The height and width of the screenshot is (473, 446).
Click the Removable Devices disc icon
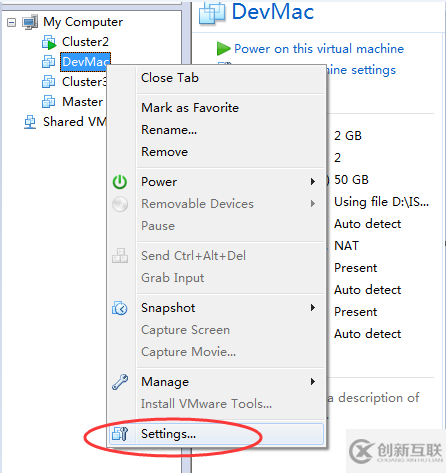(120, 204)
